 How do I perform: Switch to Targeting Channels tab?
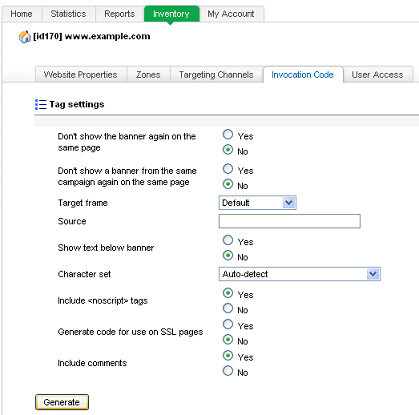(x=216, y=75)
